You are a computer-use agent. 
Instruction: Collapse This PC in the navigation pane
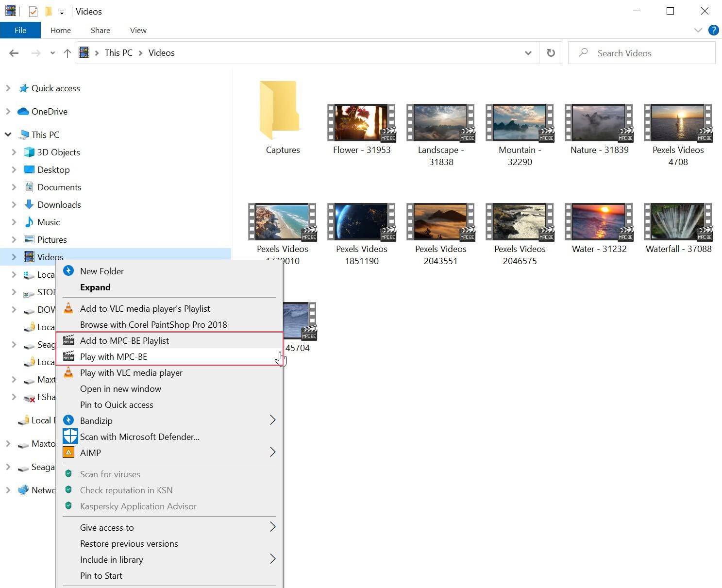[x=8, y=134]
